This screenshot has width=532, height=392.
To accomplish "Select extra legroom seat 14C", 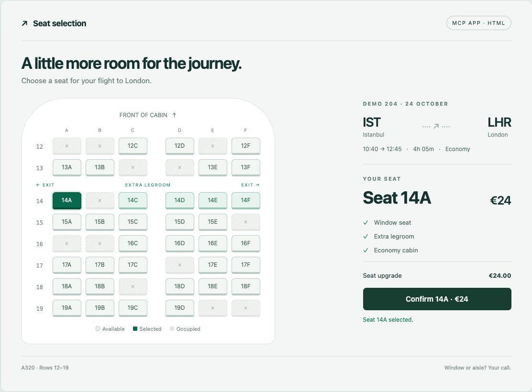I will (133, 201).
